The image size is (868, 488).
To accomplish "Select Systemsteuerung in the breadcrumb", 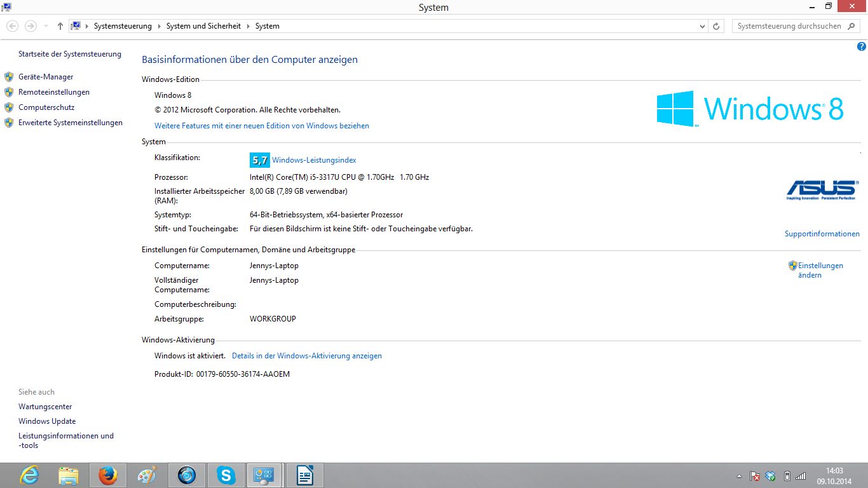I will 123,26.
